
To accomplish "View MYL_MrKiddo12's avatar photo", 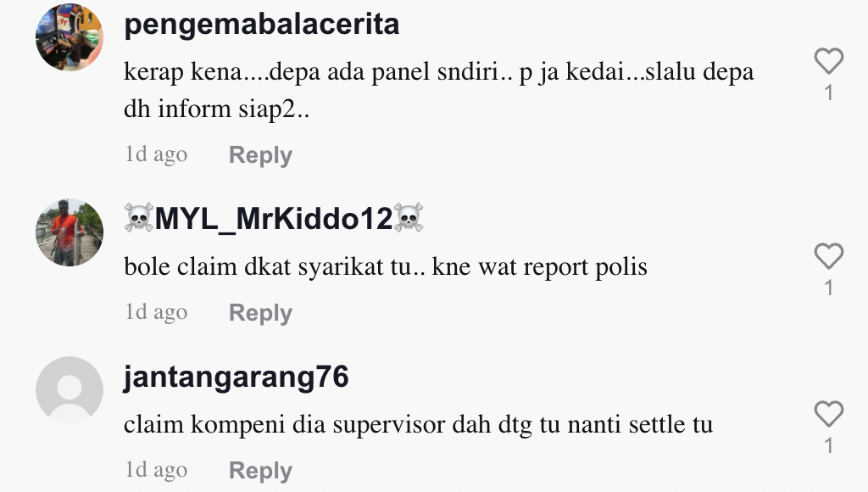I will coord(70,232).
